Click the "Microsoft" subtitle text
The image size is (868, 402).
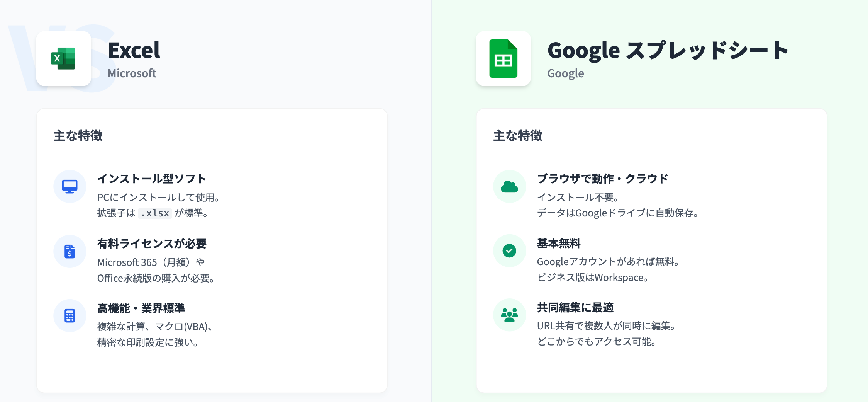132,73
